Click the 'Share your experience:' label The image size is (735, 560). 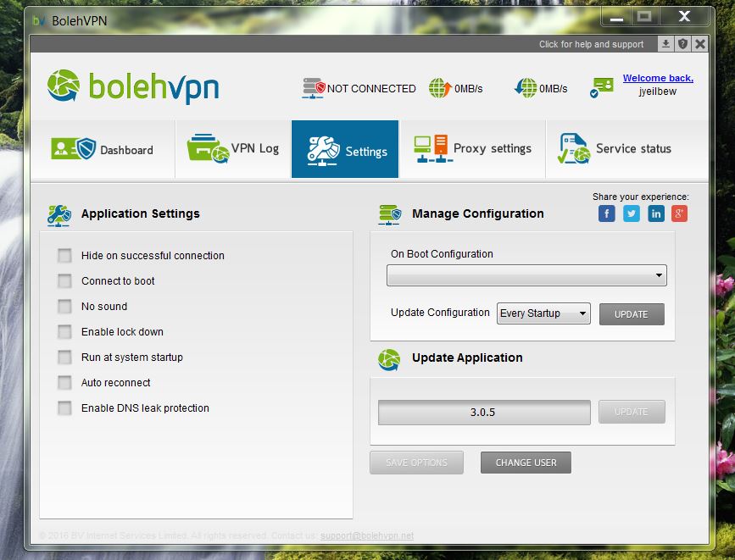point(640,197)
